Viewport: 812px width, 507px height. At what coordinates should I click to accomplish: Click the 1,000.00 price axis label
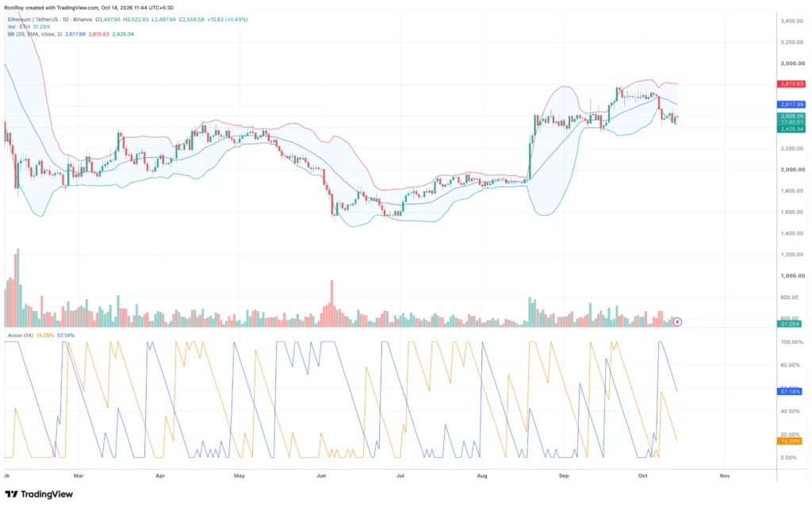point(792,276)
